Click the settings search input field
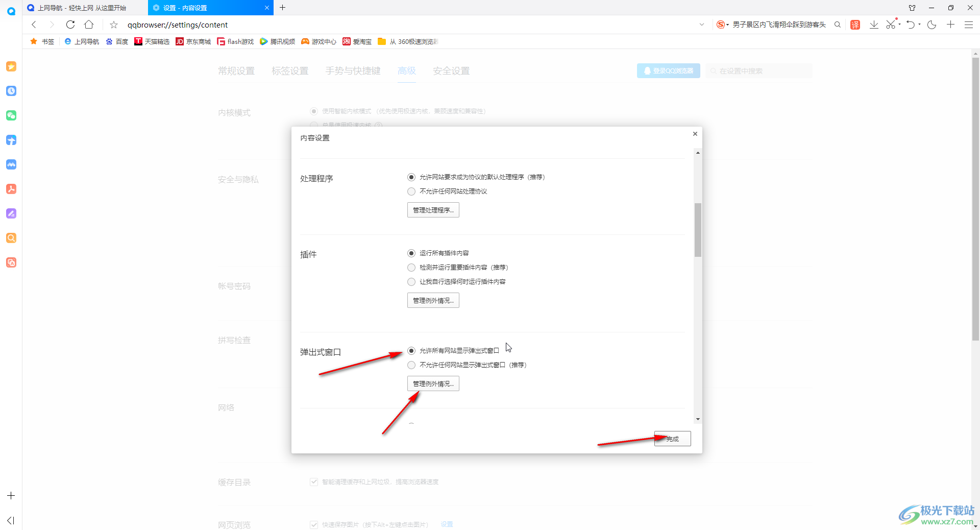980x530 pixels. pos(759,71)
